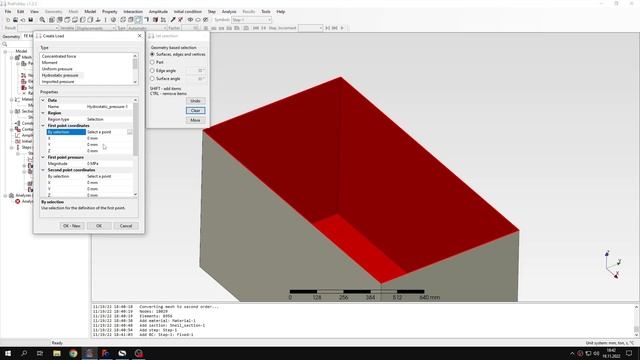Collapse the First point pressure group
Image resolution: width=640 pixels, height=360 pixels.
click(43, 157)
